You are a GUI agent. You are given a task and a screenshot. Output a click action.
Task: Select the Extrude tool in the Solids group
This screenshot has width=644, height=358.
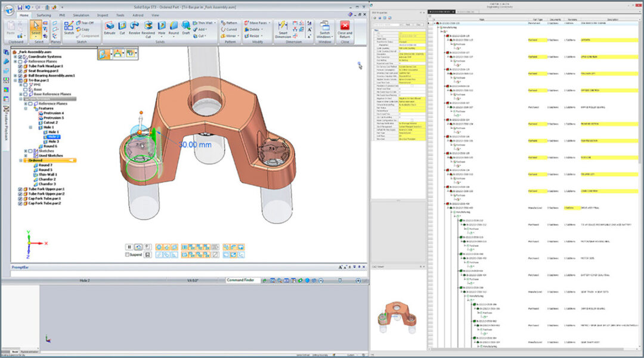point(110,26)
